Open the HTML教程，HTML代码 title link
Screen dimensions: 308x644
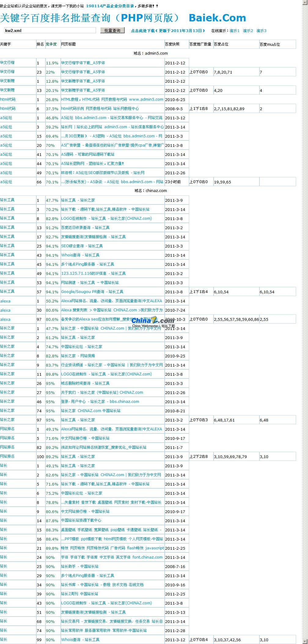point(112,99)
